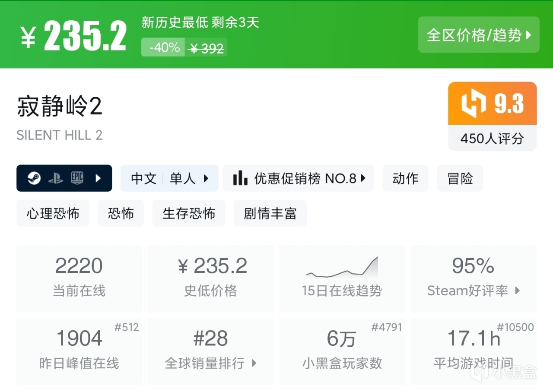View the 450人评分 rating count
The image size is (553, 392).
492,139
